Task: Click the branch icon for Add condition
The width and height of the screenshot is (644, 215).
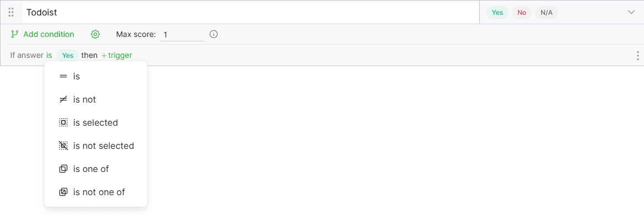Action: 15,35
